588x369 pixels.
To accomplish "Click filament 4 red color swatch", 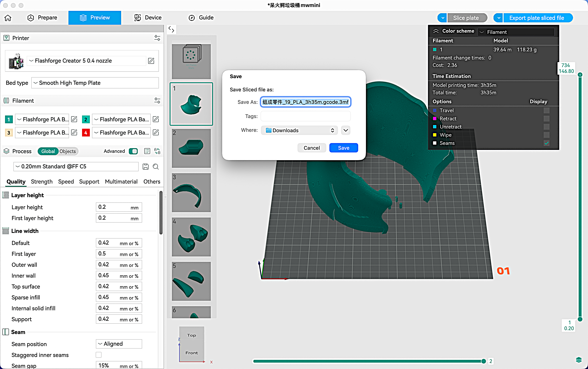I will coord(86,133).
